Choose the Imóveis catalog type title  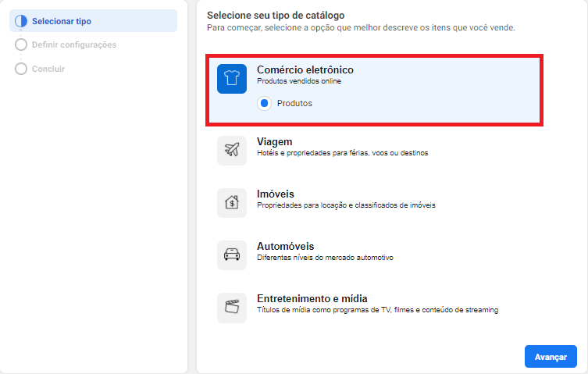275,194
